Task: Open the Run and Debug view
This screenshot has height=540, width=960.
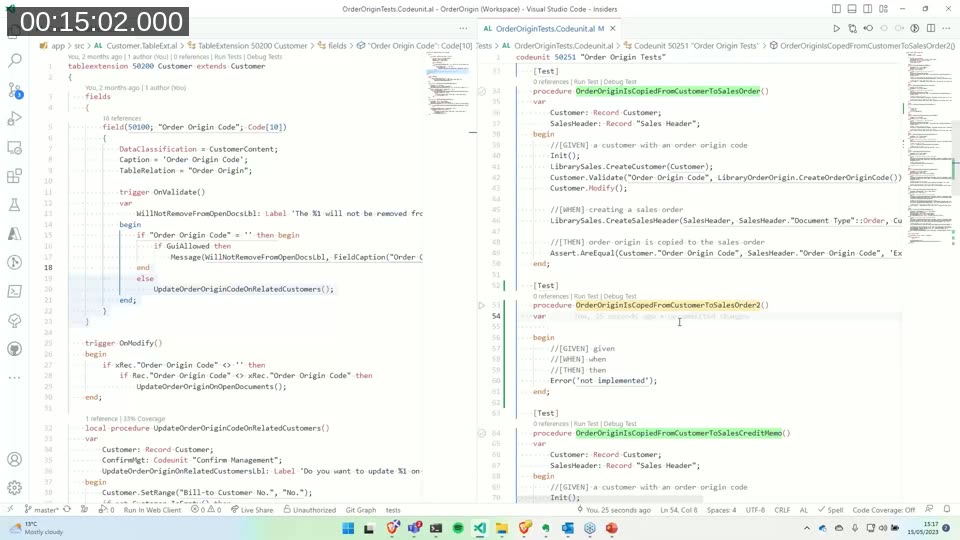Action: 15,119
